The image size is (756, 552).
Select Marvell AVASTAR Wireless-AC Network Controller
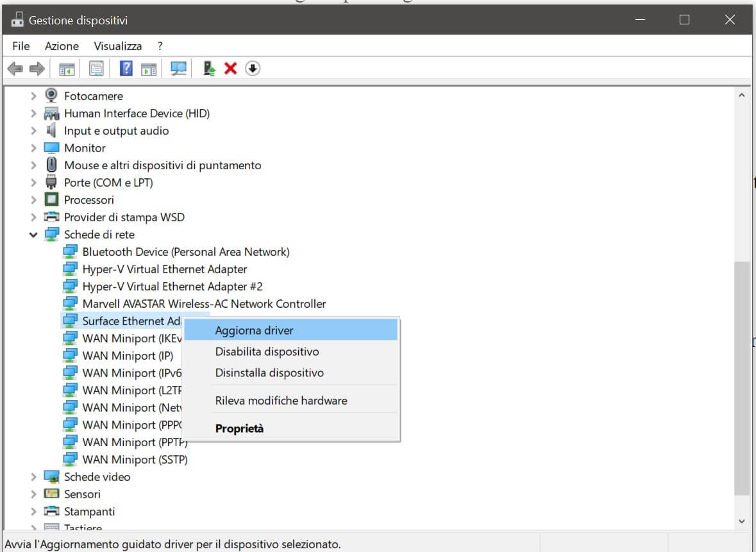pyautogui.click(x=204, y=304)
